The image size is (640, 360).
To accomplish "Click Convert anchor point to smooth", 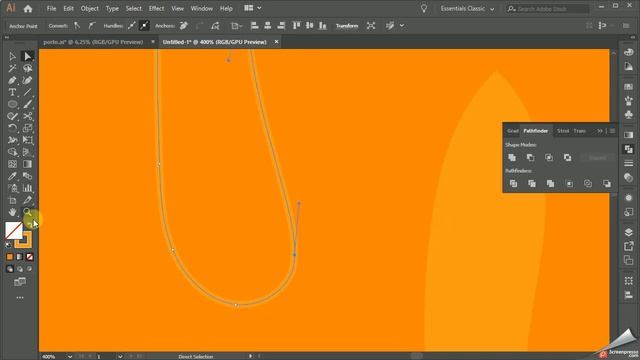I will [92, 26].
